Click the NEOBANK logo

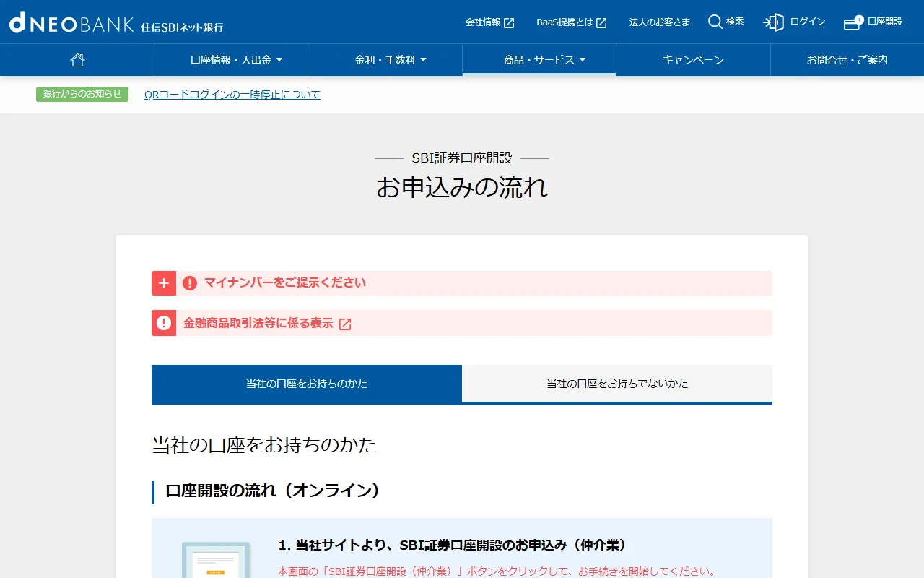tap(116, 22)
